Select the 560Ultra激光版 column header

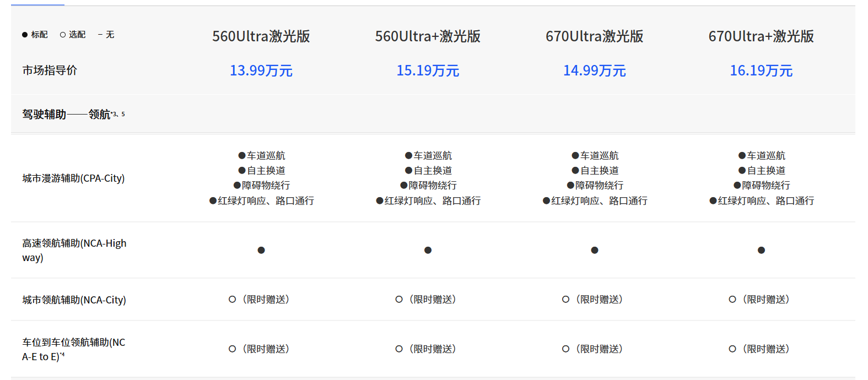point(261,36)
